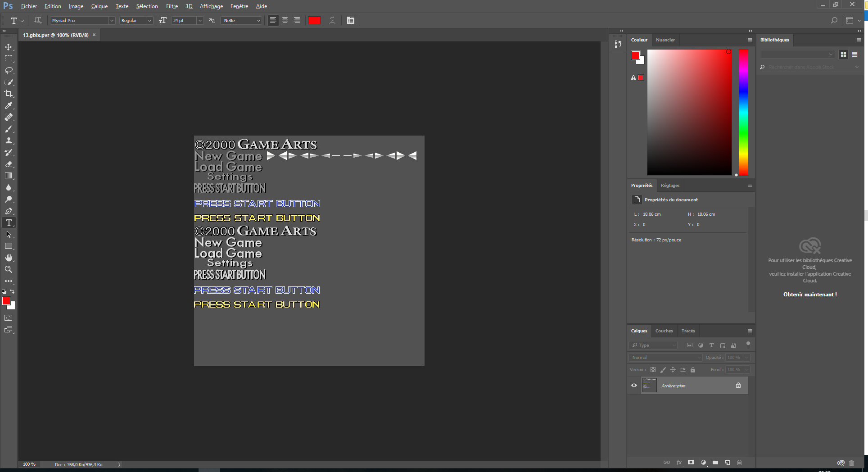This screenshot has width=868, height=472.
Task: Open the Fichier menu
Action: (29, 6)
